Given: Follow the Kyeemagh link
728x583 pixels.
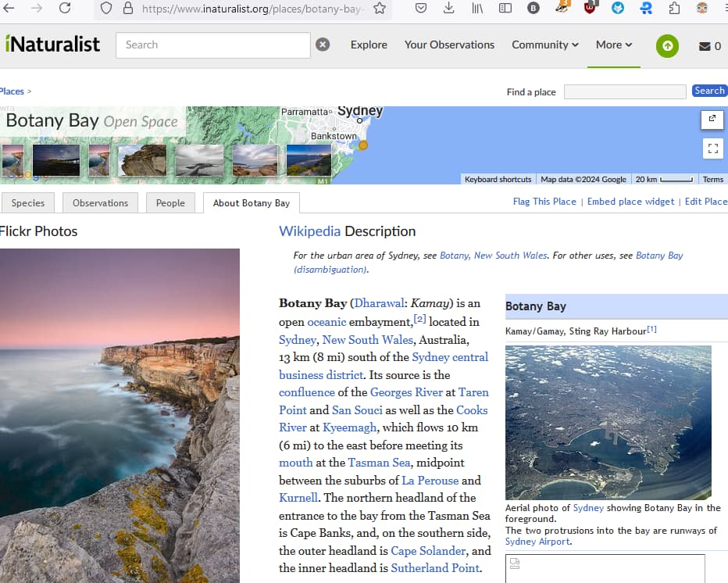Looking at the screenshot, I should (x=350, y=427).
